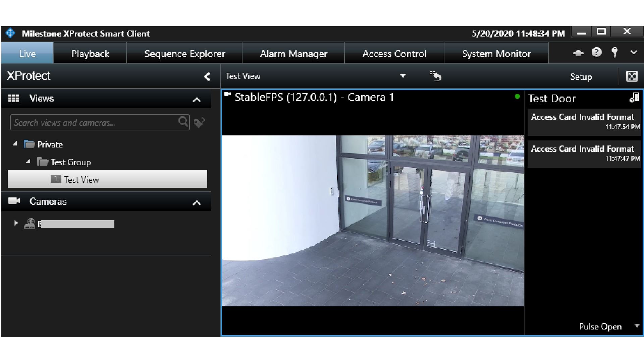The image size is (644, 362).
Task: Open the 11:47:54 PM Invalid Format event
Action: coord(584,122)
